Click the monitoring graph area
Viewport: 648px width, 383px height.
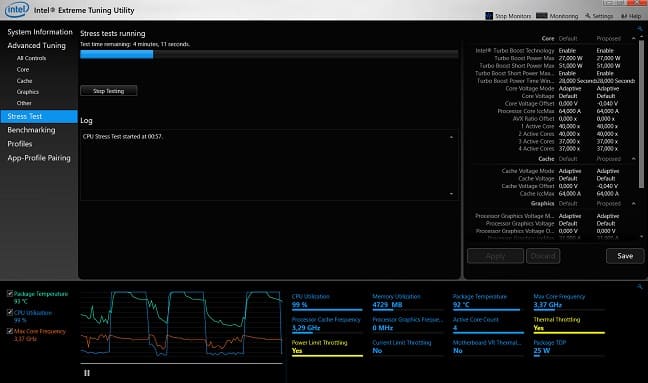(x=181, y=324)
